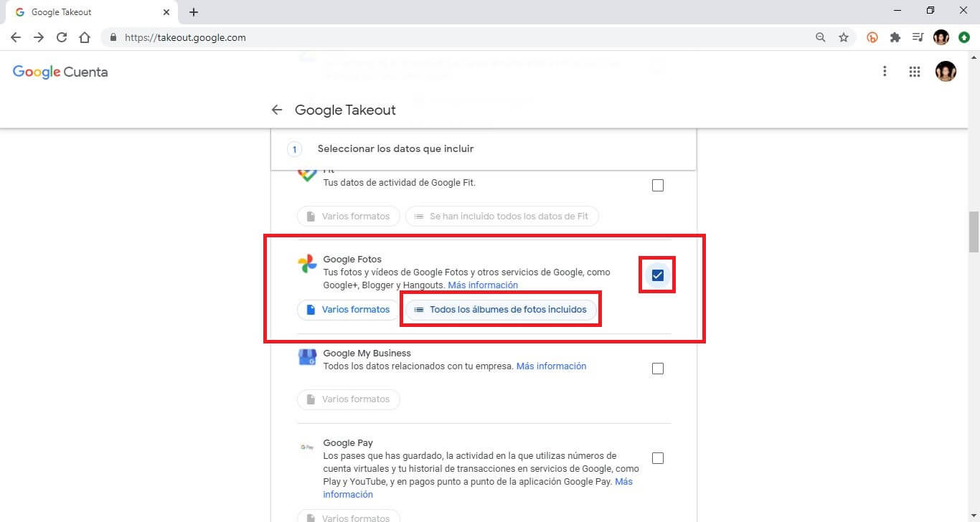Click Varios formatos under Google Fit
The height and width of the screenshot is (522, 980).
[348, 216]
